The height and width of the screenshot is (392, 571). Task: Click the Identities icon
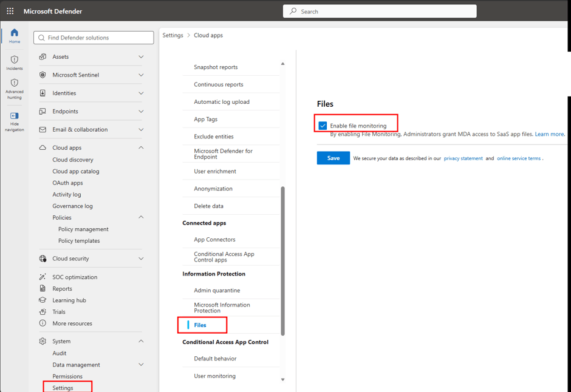click(43, 93)
